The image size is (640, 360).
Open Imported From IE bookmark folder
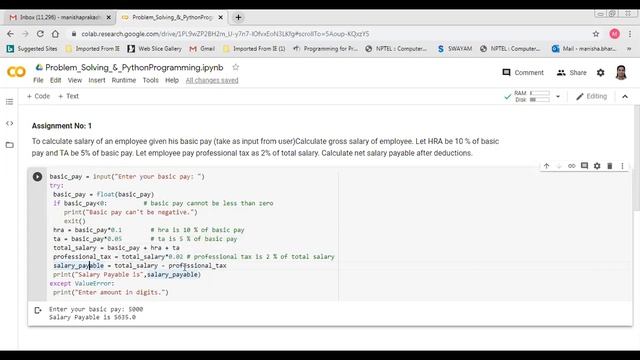click(x=93, y=49)
